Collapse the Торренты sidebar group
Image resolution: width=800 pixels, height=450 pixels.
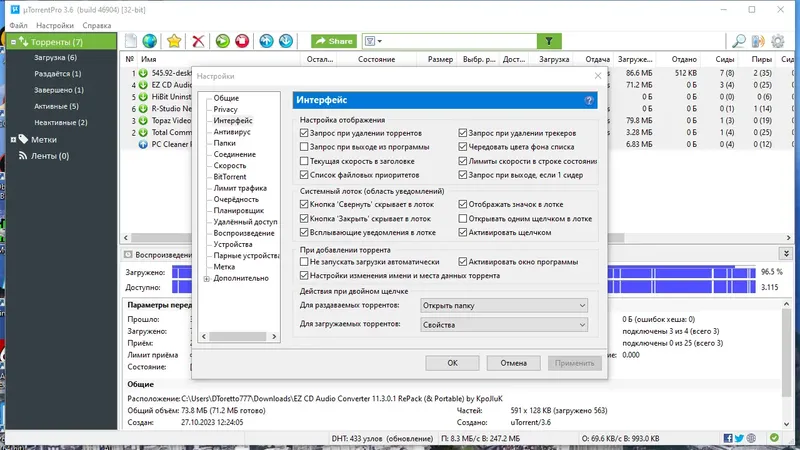(13, 42)
